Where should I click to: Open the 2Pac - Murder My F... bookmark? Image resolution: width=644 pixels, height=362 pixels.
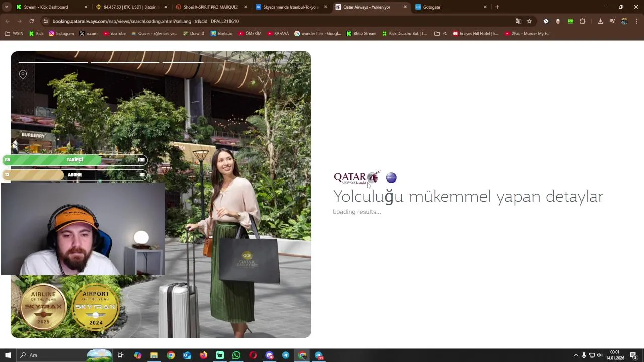click(527, 34)
